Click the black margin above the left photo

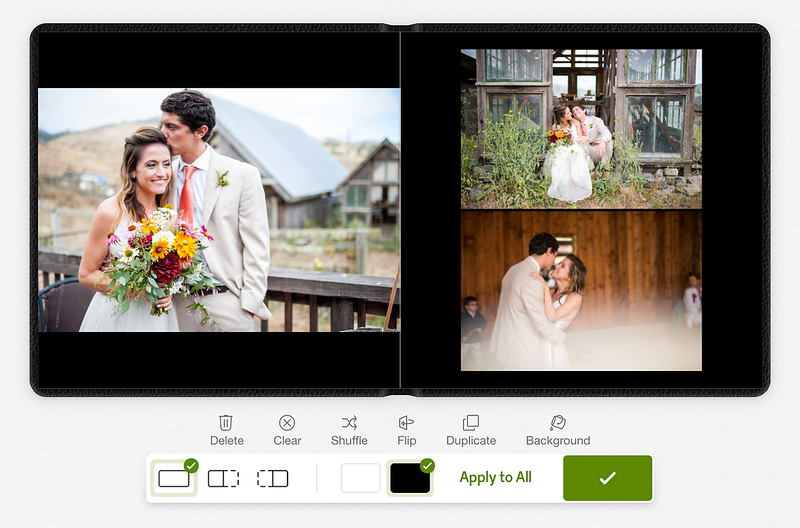point(218,60)
